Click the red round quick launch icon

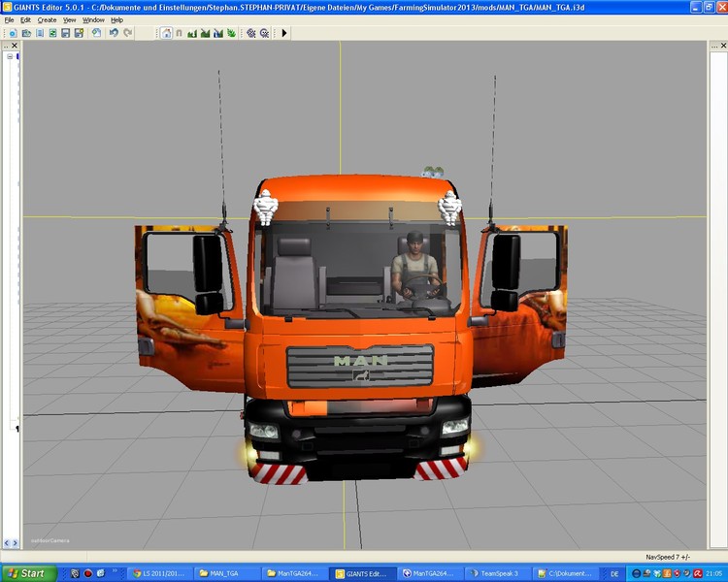pyautogui.click(x=87, y=573)
